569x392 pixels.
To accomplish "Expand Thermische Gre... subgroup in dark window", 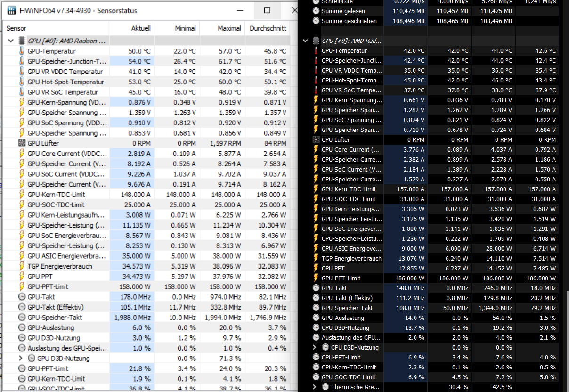I will 315,387.
